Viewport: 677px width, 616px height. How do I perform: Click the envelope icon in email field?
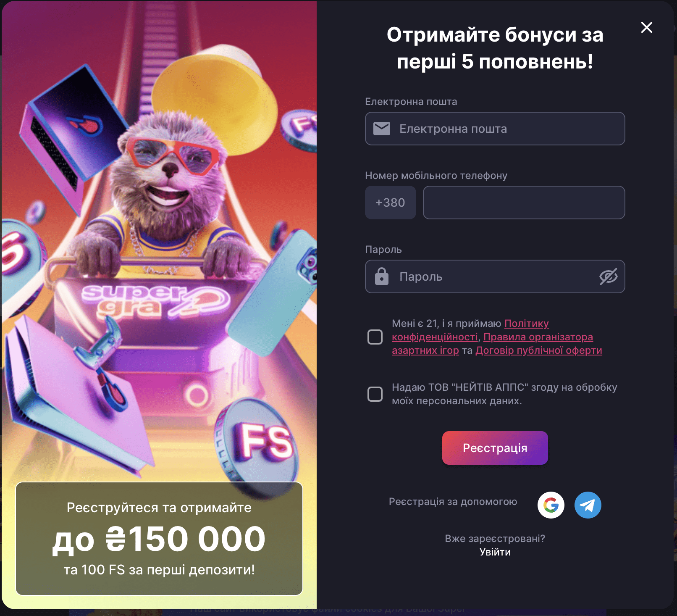click(x=382, y=129)
